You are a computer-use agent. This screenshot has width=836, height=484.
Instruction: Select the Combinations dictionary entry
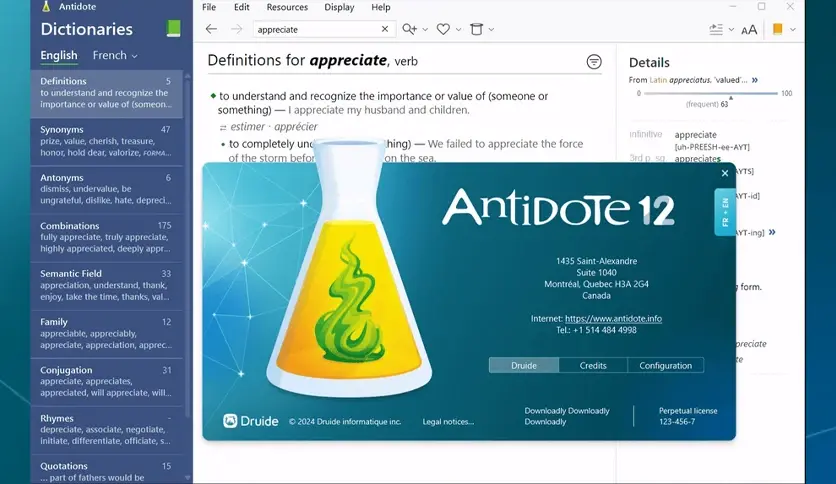click(x=106, y=238)
